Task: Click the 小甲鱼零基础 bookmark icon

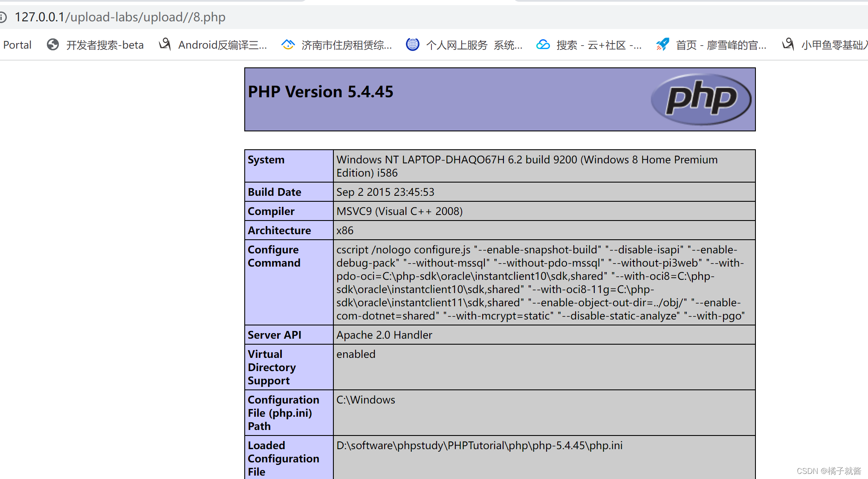Action: tap(788, 44)
